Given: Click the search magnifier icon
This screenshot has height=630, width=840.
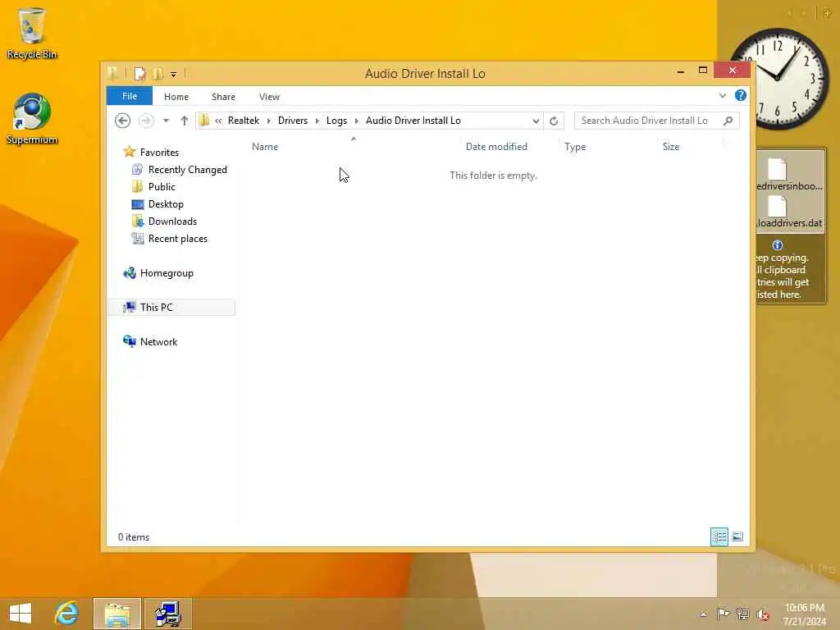Looking at the screenshot, I should pyautogui.click(x=728, y=121).
